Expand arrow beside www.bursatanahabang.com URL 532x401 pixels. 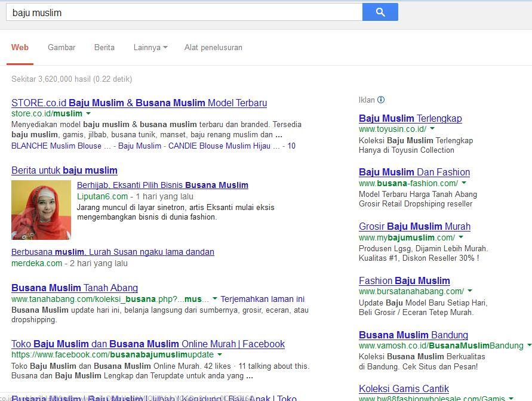(470, 291)
